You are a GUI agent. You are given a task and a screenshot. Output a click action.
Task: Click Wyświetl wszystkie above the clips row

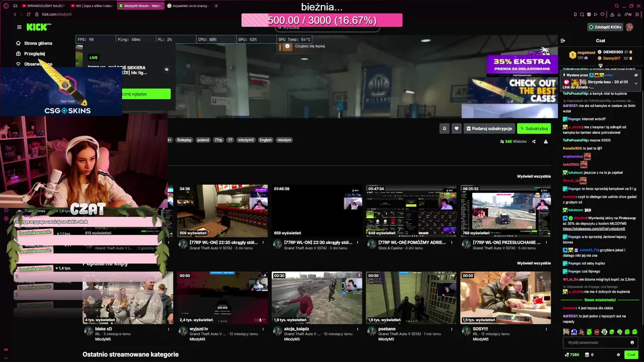click(x=534, y=263)
